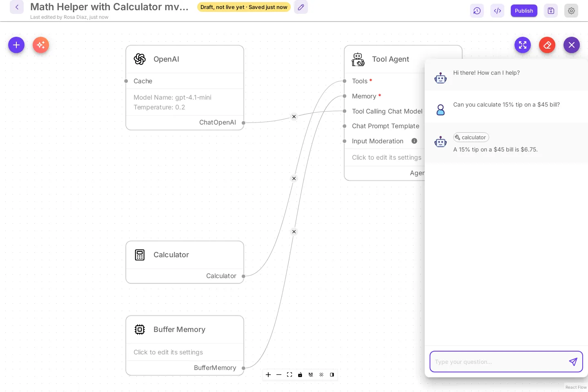
Task: Publish the chatflow
Action: click(524, 11)
